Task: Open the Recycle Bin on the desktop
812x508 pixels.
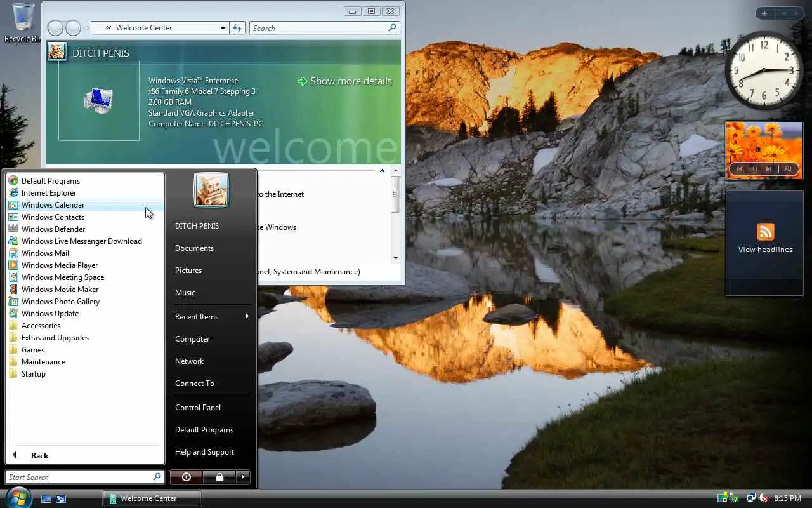Action: pos(23,23)
